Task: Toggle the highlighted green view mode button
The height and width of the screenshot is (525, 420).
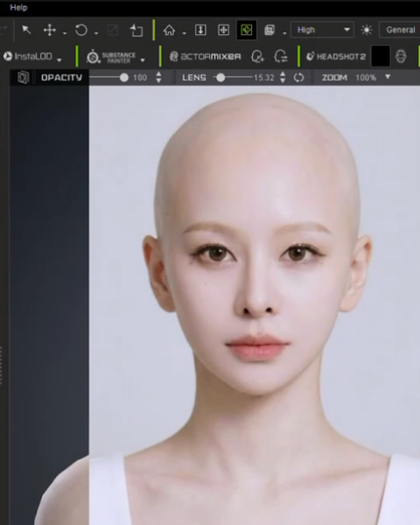Action: pos(246,30)
